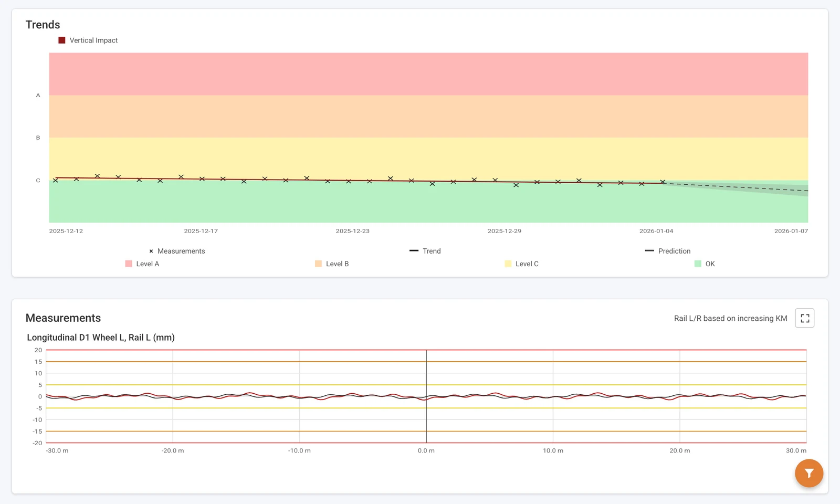Click the 20.0 m axis label
The image size is (840, 504).
pyautogui.click(x=680, y=450)
